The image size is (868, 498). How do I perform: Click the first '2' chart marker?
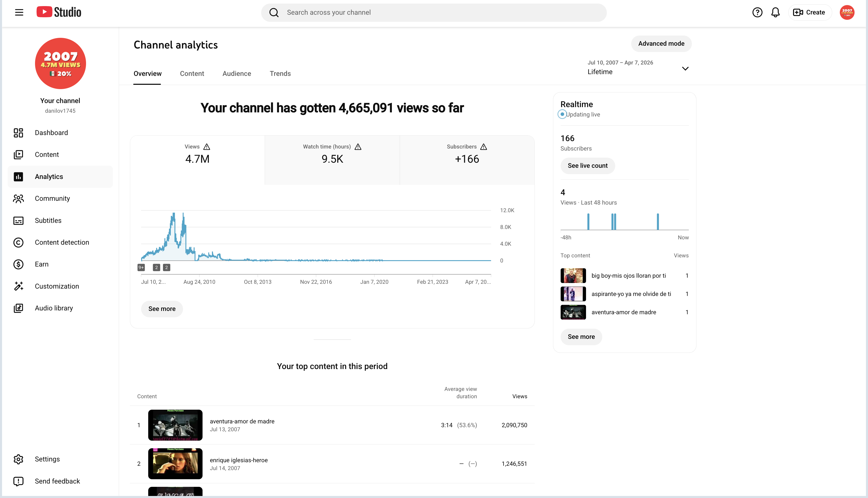(x=156, y=268)
